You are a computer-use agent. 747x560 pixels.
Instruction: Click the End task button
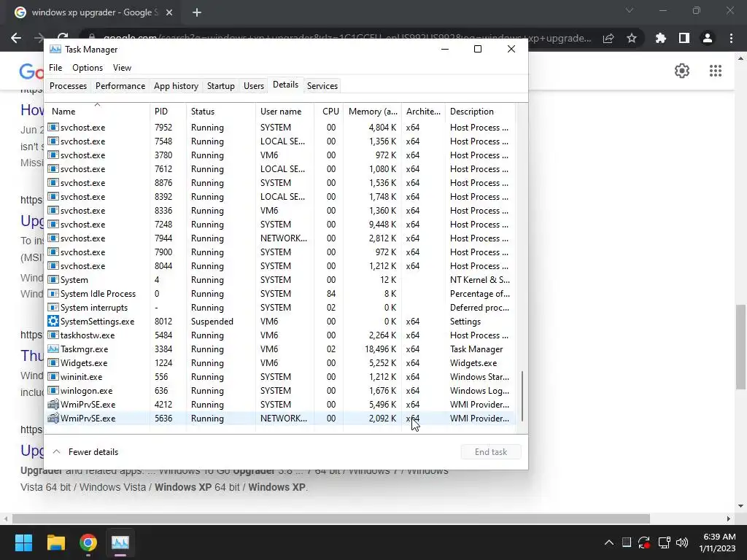click(x=491, y=452)
